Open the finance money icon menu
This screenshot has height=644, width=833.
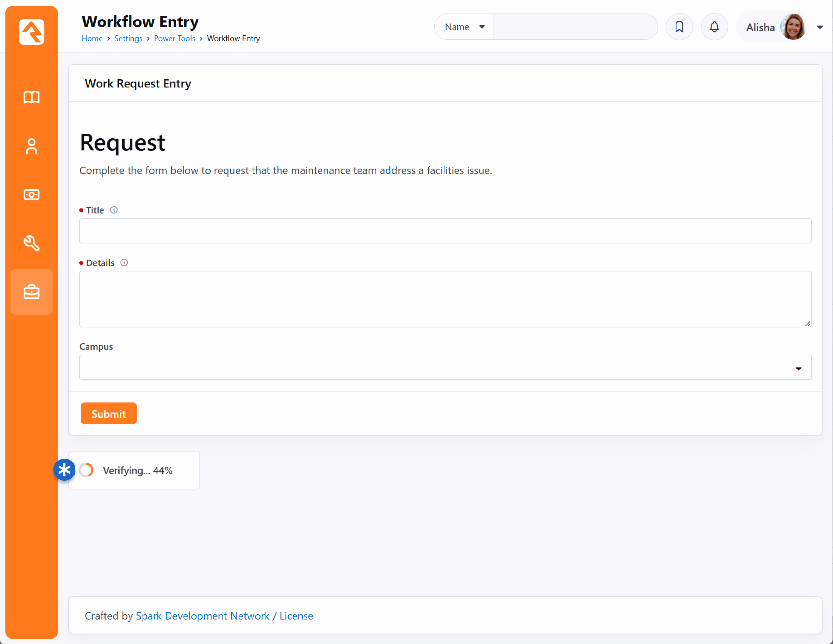click(31, 195)
